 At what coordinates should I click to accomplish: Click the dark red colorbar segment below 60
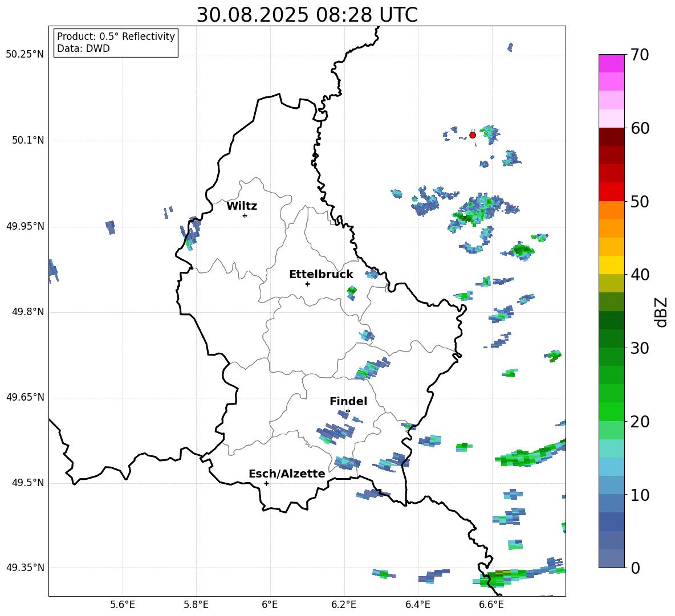(611, 137)
